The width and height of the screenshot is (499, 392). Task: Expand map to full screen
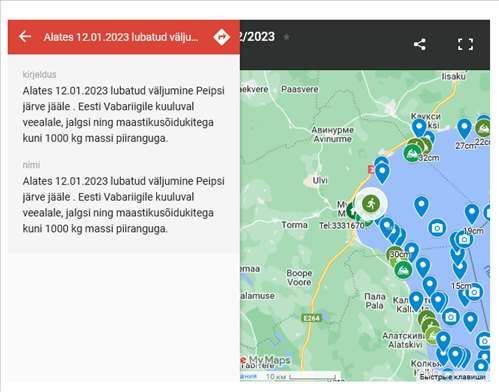click(x=465, y=44)
